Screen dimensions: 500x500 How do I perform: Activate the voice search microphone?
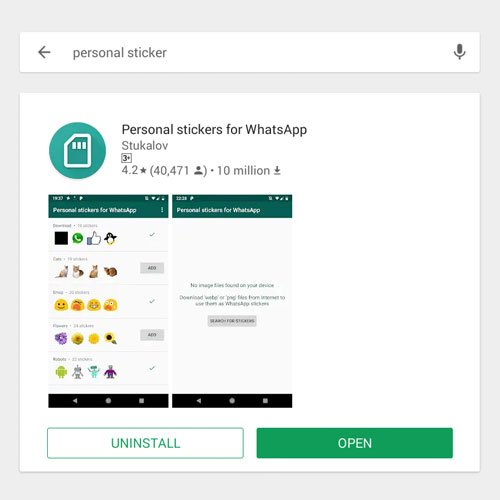pyautogui.click(x=459, y=52)
